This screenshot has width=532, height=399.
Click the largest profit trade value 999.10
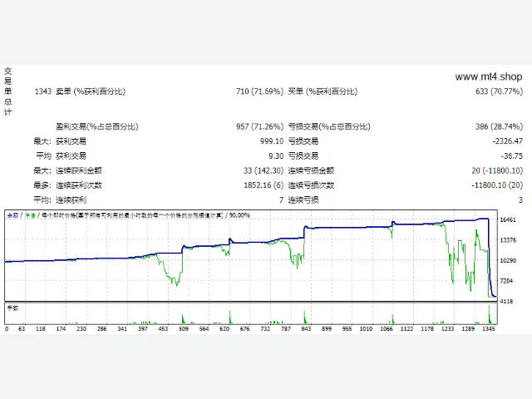point(272,141)
